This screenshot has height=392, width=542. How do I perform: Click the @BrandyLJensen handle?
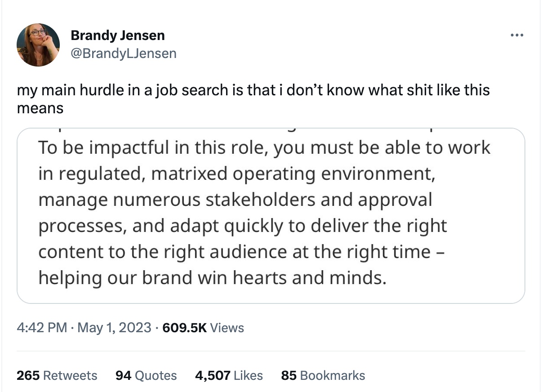(x=124, y=53)
